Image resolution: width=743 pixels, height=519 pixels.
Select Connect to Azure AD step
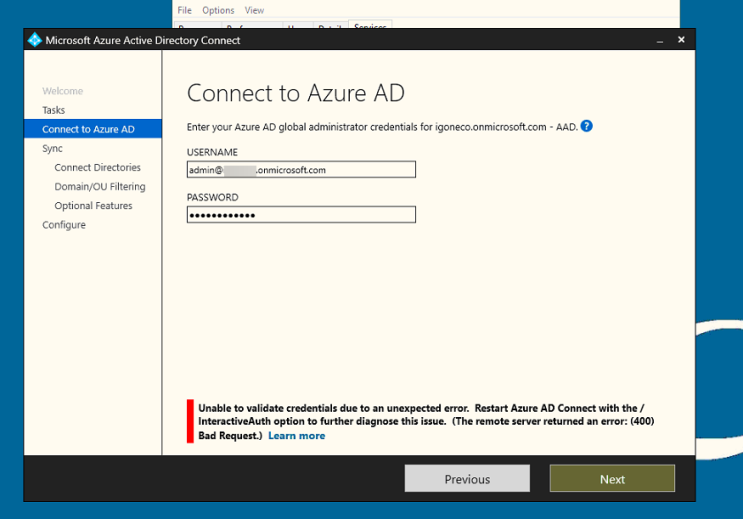(x=93, y=129)
